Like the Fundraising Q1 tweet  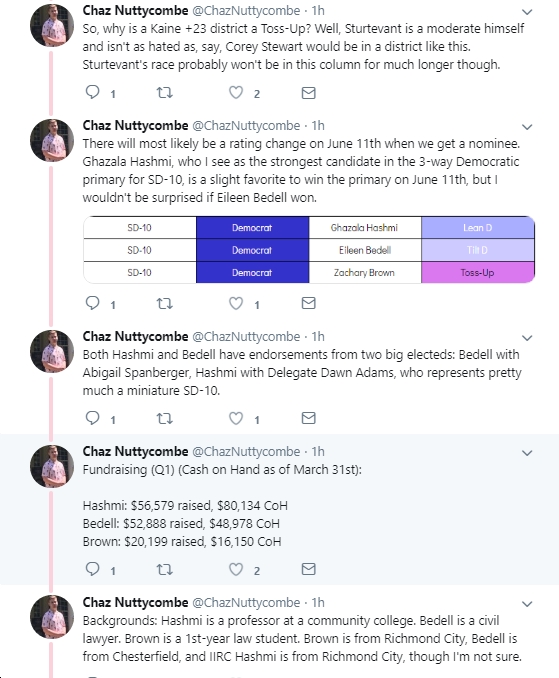[236, 569]
